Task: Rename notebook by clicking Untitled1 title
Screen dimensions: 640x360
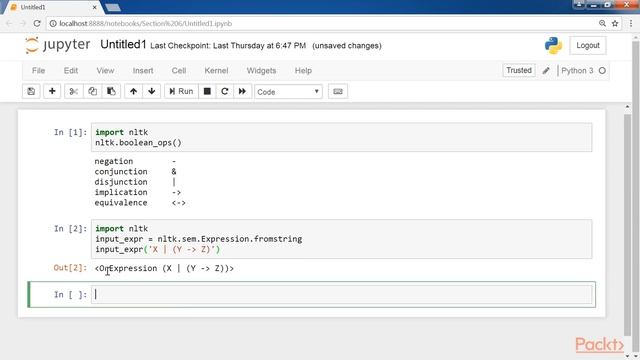Action: tap(123, 44)
